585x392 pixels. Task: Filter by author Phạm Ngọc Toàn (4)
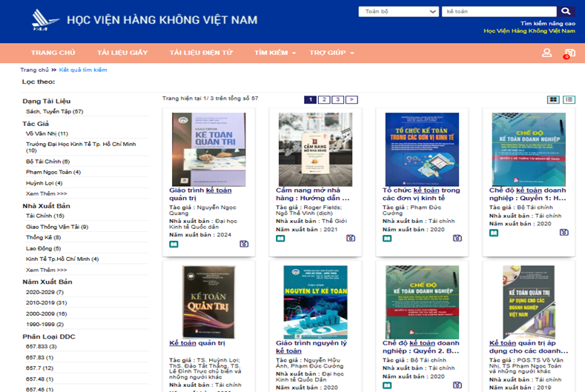pos(53,172)
